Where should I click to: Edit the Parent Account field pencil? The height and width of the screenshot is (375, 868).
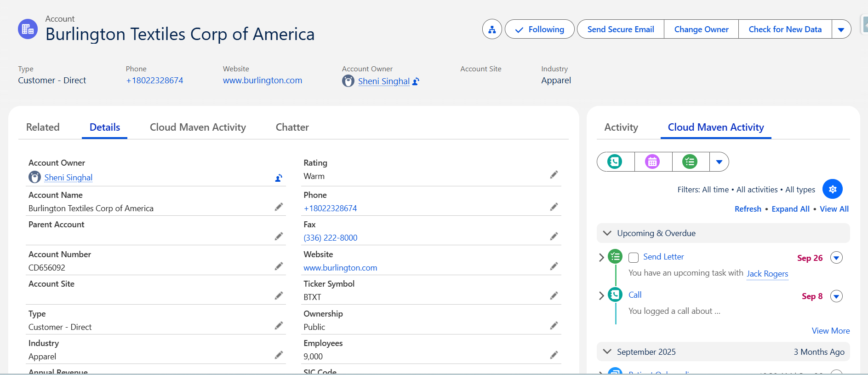coord(279,237)
